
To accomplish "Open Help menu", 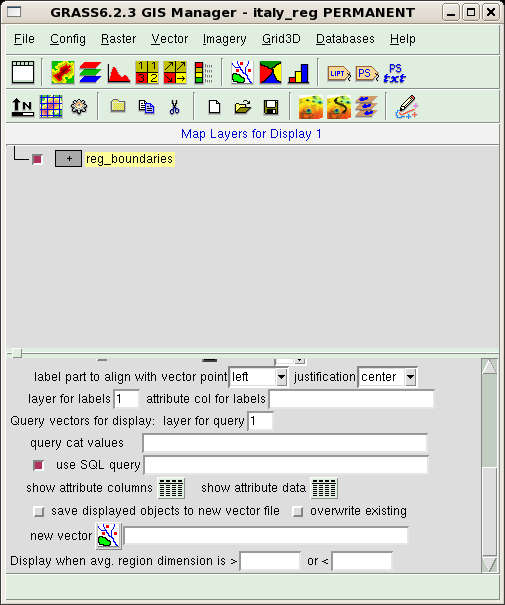I will click(403, 39).
